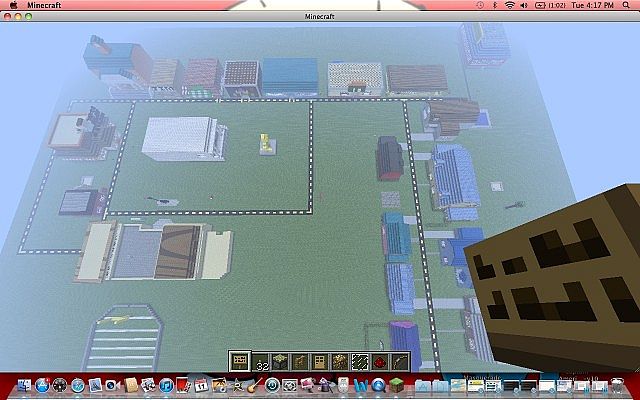Click the yellow structure in the fenced field

point(266,144)
